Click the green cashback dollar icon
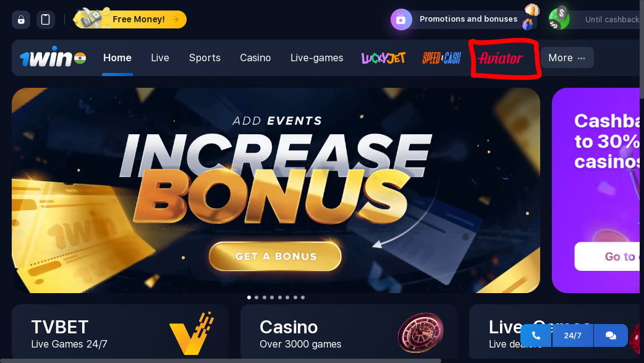This screenshot has width=644, height=363. coord(559,19)
